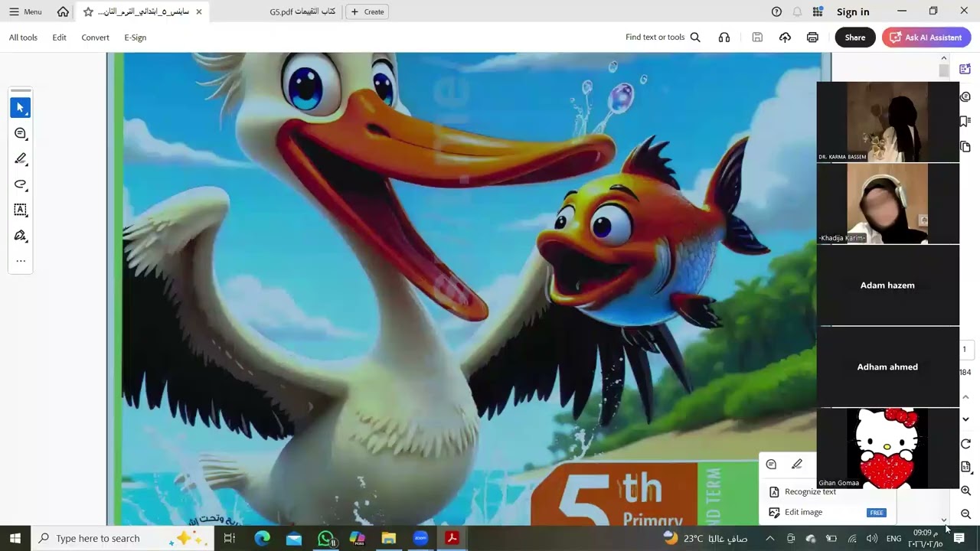Open the Convert tab
Viewport: 980px width, 551px height.
(x=96, y=37)
